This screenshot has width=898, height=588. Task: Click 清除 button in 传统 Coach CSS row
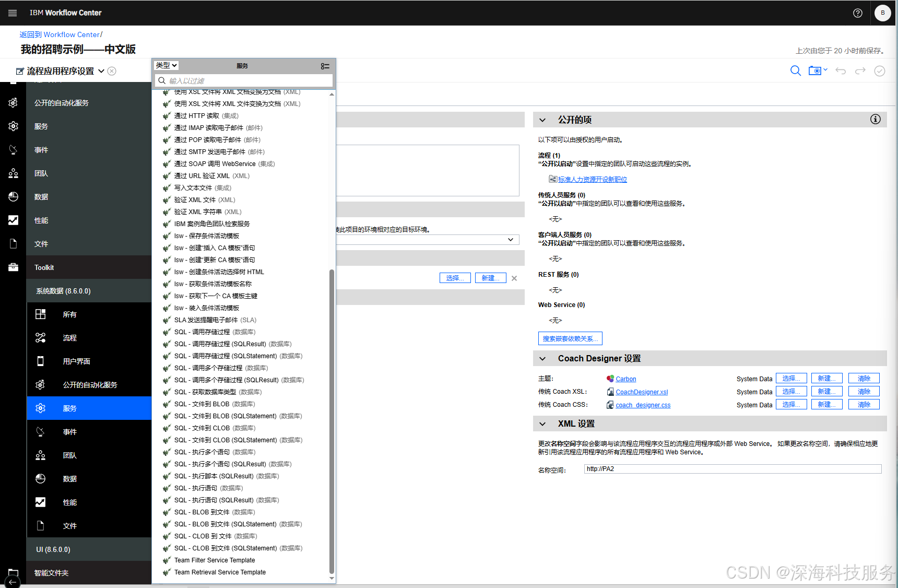pos(864,405)
